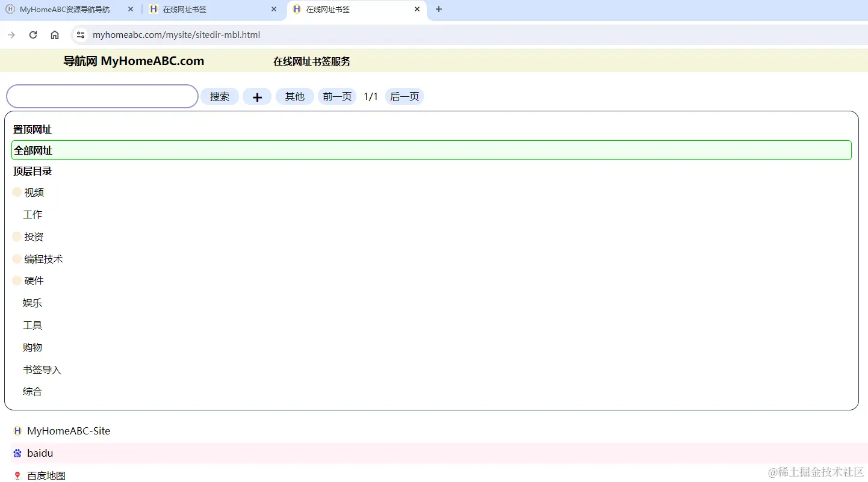Switch to the MyHomeABC资源导航导航 tab
868x482 pixels.
(x=65, y=10)
